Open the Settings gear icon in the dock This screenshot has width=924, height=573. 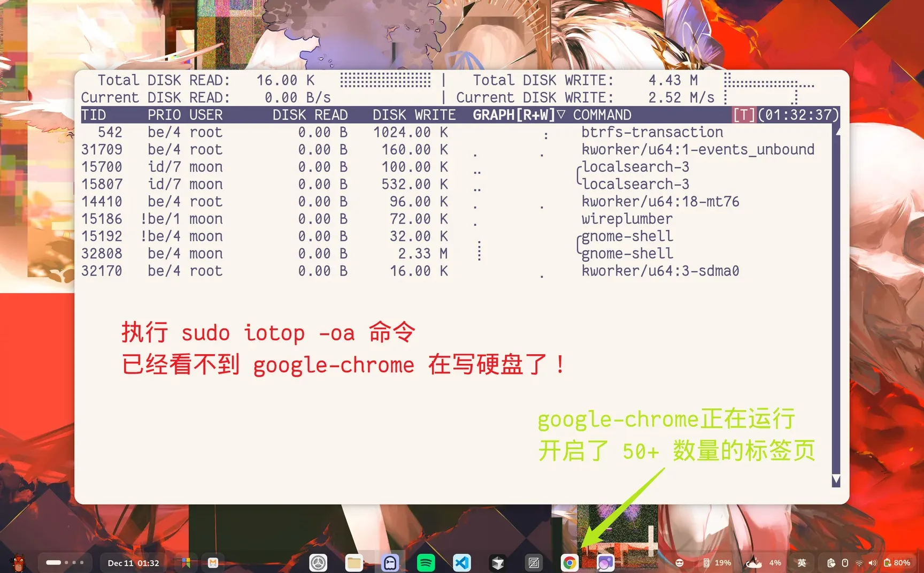tap(318, 562)
